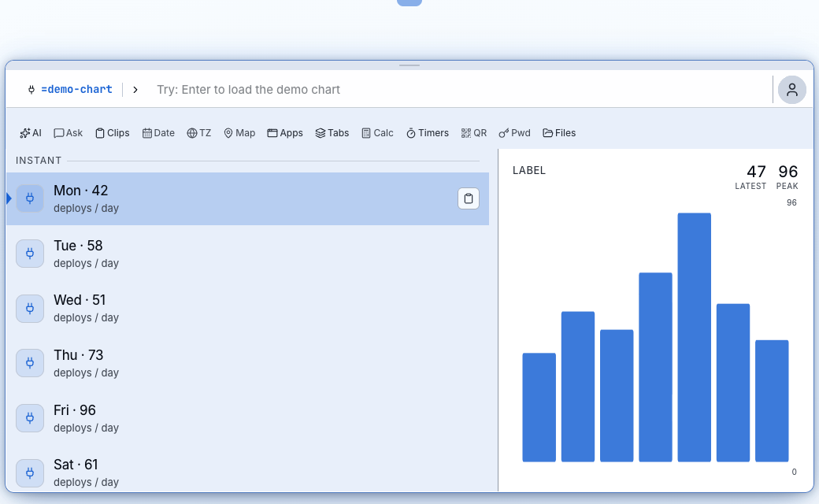The image size is (819, 504).
Task: Click the plug icon beside Thu · 73
Action: click(30, 364)
